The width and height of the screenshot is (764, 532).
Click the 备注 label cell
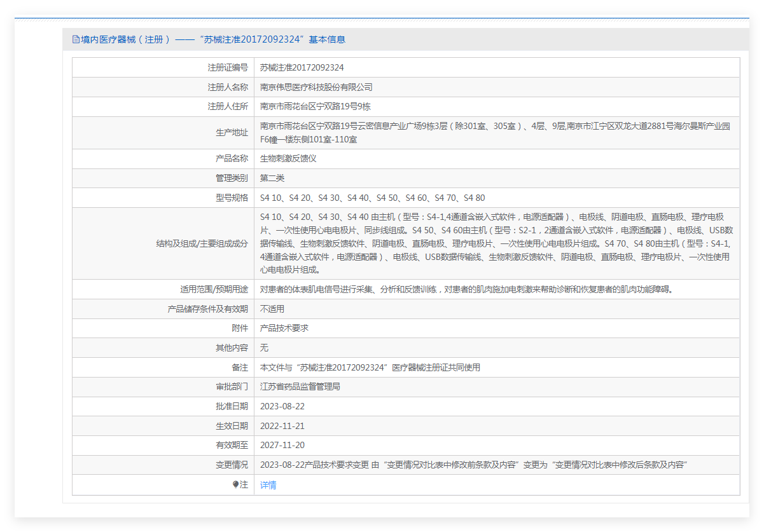(x=163, y=367)
